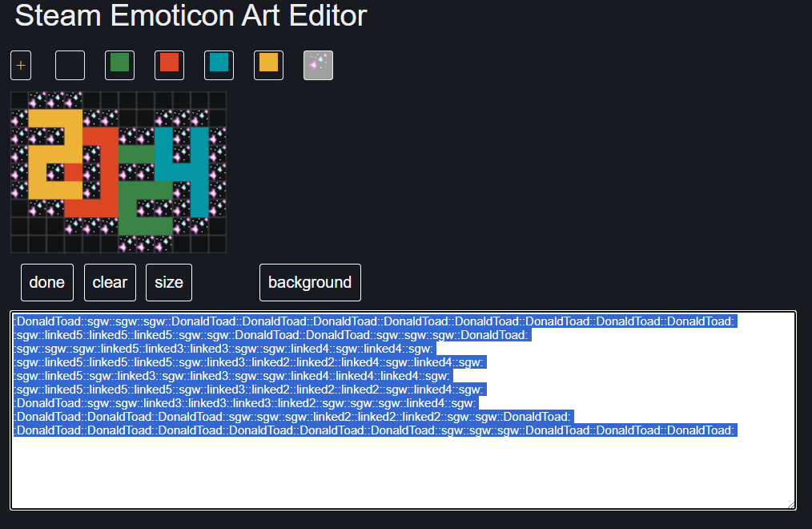Click the top-right empty grid cell

tap(217, 100)
